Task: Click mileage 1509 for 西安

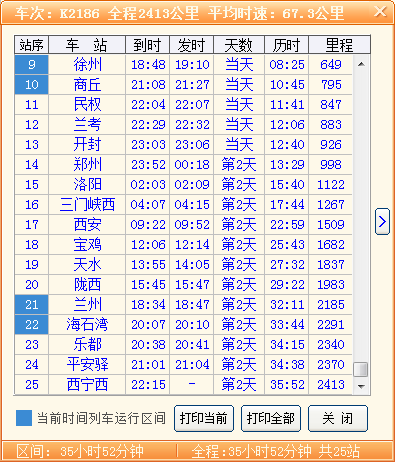Action: point(331,225)
